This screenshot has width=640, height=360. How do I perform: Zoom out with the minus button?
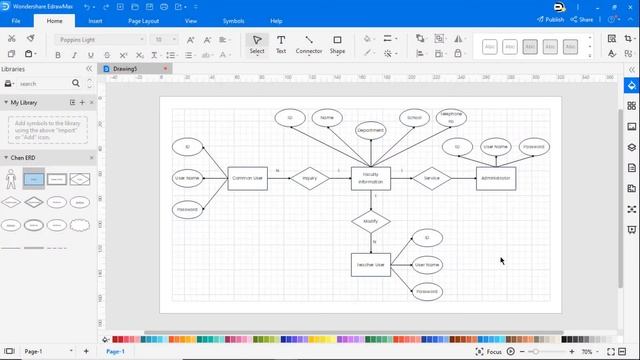[522, 351]
